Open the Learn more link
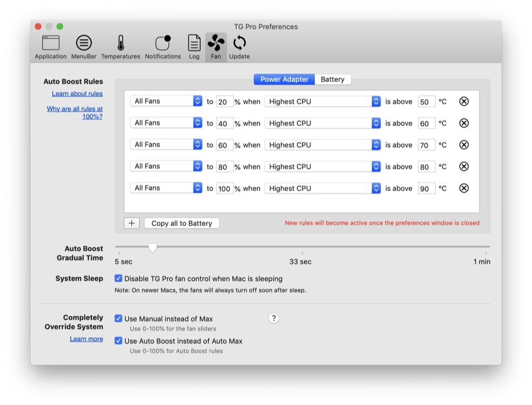This screenshot has width=532, height=405. (86, 339)
